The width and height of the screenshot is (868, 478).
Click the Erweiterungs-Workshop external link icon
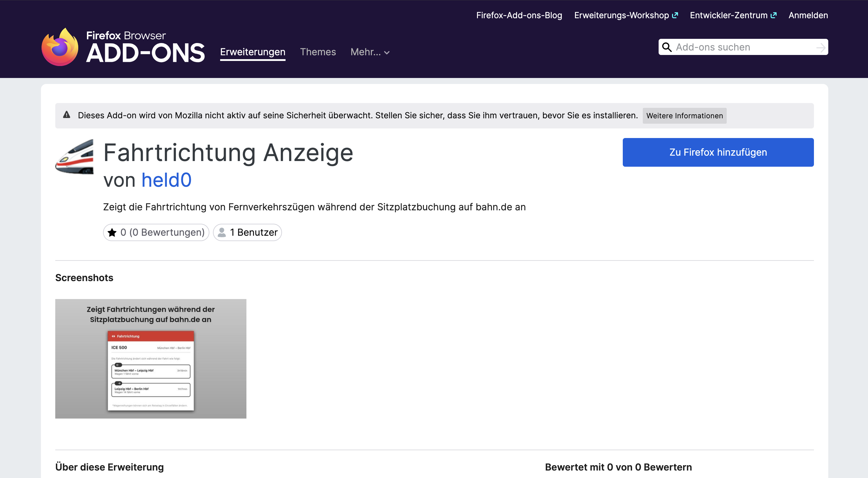tap(675, 15)
